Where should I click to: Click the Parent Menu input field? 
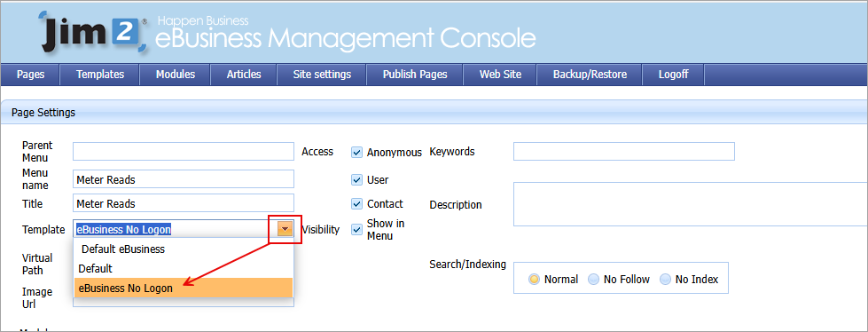click(x=184, y=151)
